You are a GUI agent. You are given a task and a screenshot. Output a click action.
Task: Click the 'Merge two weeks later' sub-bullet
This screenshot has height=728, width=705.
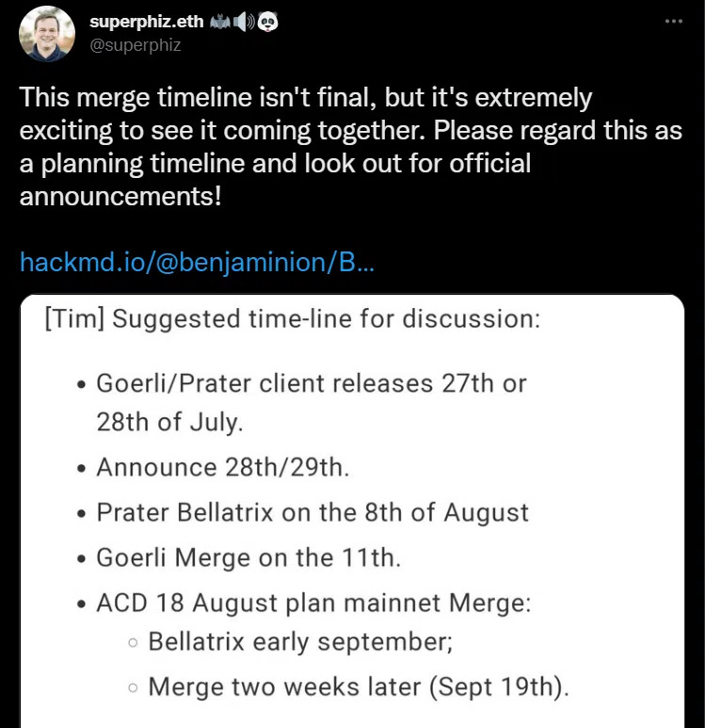(x=359, y=687)
